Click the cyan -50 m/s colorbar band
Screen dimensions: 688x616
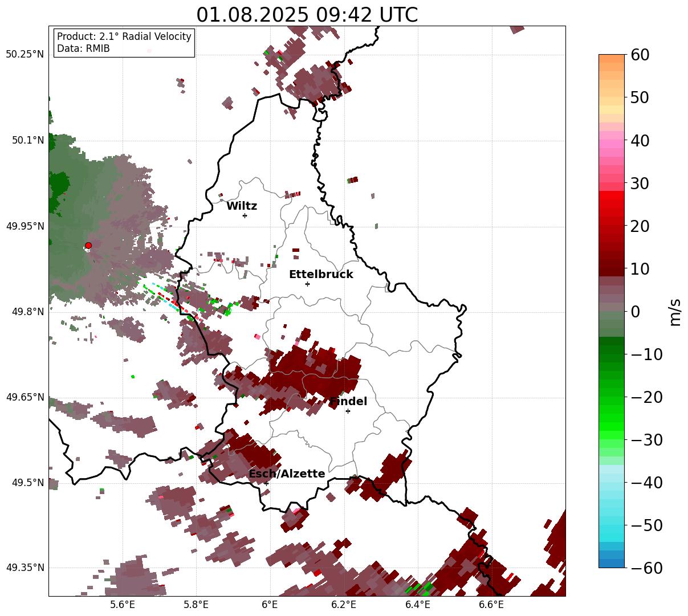[612, 525]
